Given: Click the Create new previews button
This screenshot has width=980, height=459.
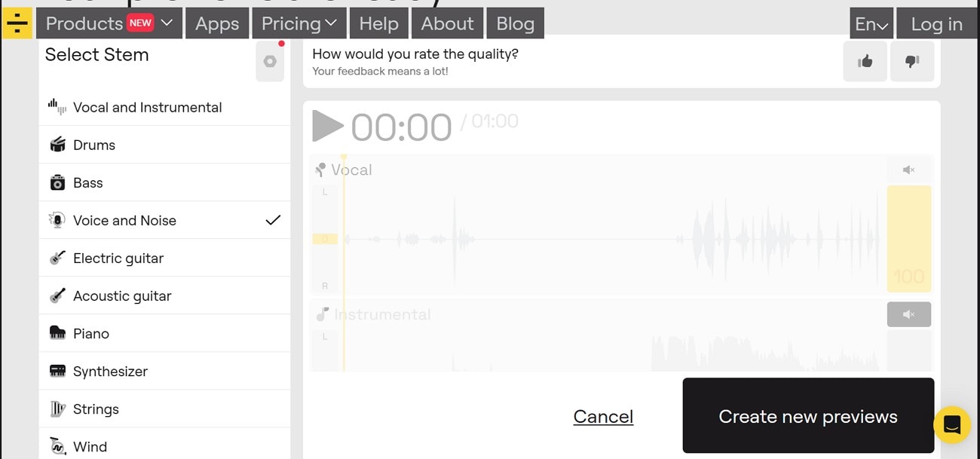Looking at the screenshot, I should [x=808, y=416].
